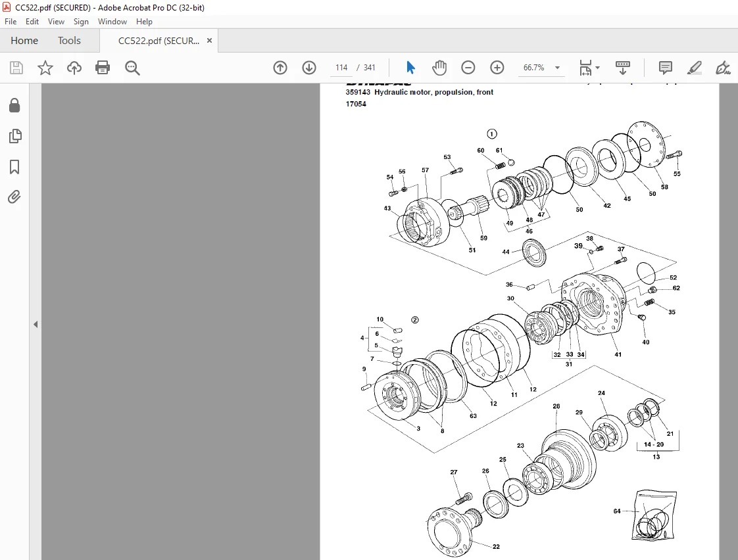
Task: Click the '14 - 20' part range label
Action: click(x=653, y=444)
